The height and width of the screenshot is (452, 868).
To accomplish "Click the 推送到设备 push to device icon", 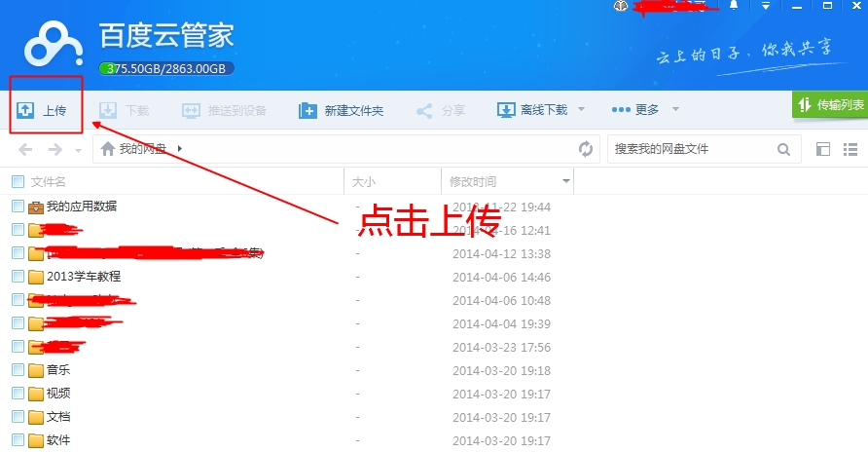I will [191, 110].
